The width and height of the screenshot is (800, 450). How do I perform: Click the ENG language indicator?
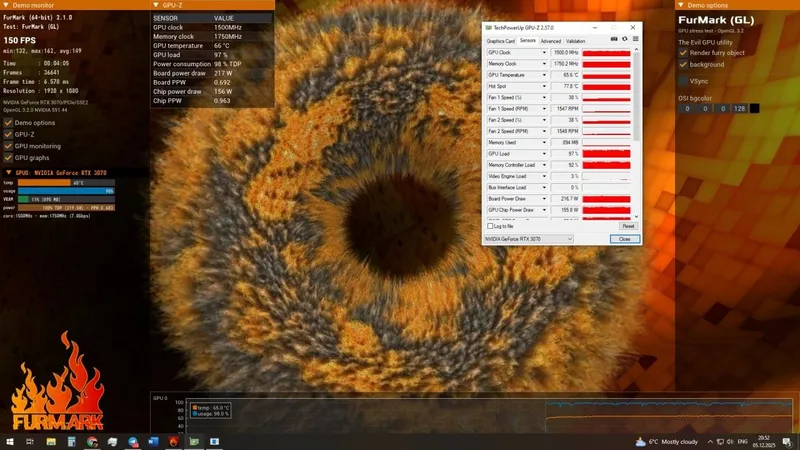coord(742,442)
